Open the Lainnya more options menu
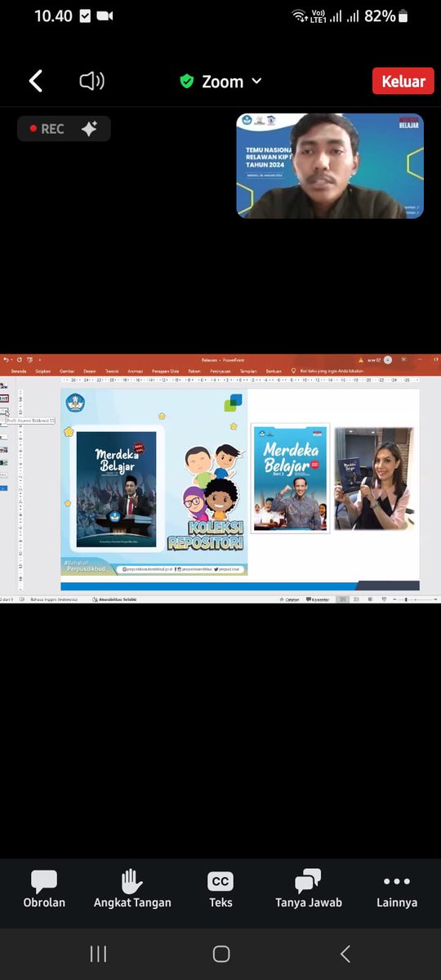Viewport: 441px width, 980px height. (x=397, y=889)
